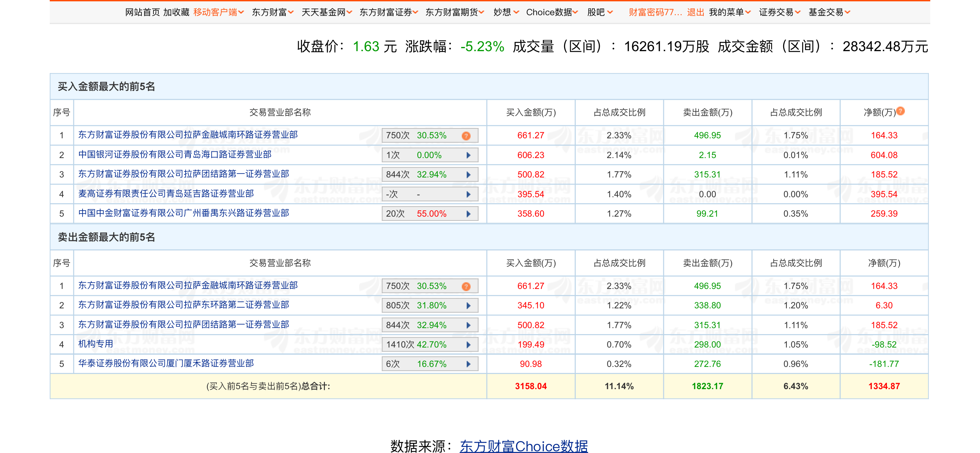Viewport: 980px width, 453px height.
Task: Open 拉萨金融城南环路证券营业部 link in sell table
Action: (x=188, y=285)
